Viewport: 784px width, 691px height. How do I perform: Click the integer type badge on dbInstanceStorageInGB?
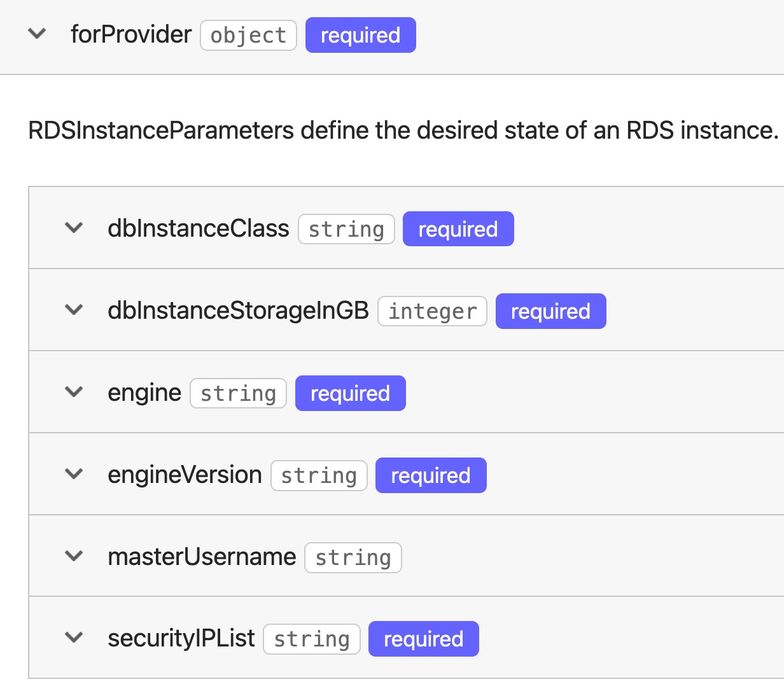(432, 311)
